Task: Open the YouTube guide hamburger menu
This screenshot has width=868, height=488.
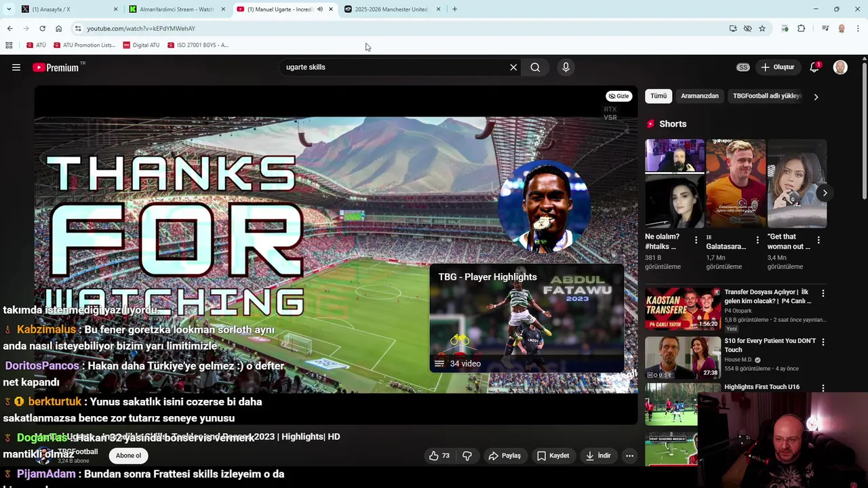Action: tap(16, 67)
